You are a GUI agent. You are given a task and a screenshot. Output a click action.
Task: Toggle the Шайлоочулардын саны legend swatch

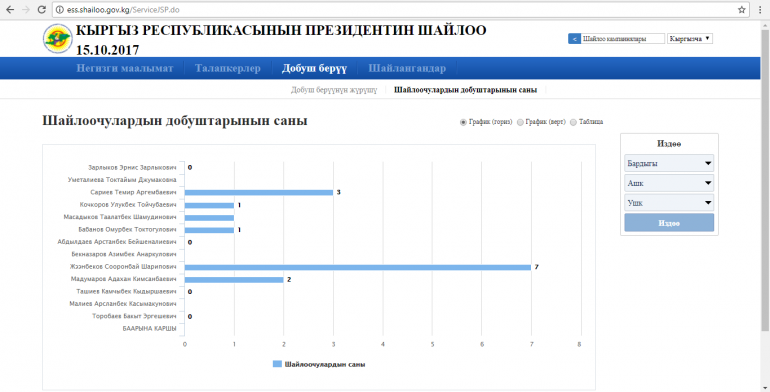coord(277,364)
